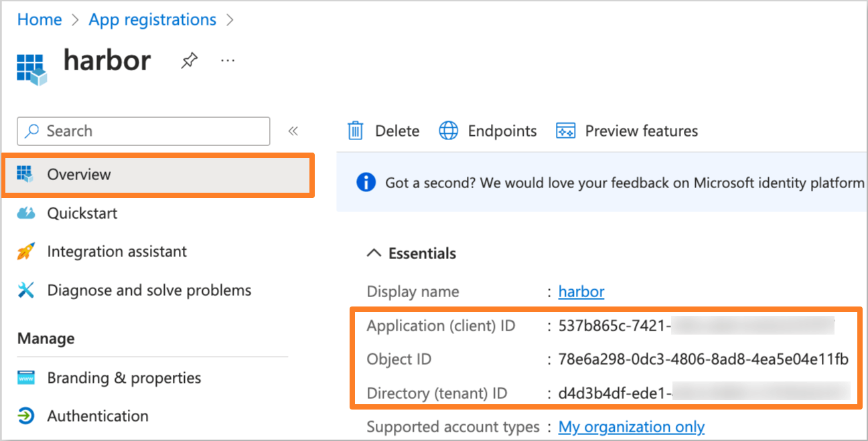Open the My organization only link

631,426
